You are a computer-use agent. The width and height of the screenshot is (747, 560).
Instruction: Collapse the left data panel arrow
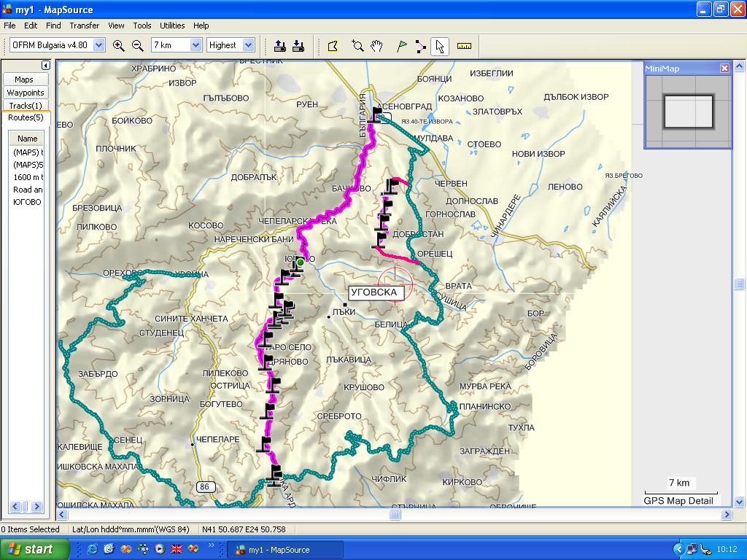click(x=46, y=65)
